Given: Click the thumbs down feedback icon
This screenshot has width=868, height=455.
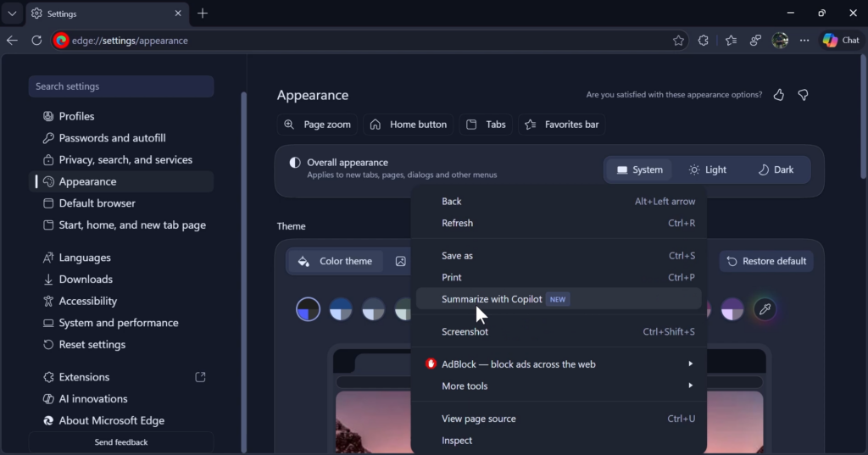Looking at the screenshot, I should coord(804,95).
